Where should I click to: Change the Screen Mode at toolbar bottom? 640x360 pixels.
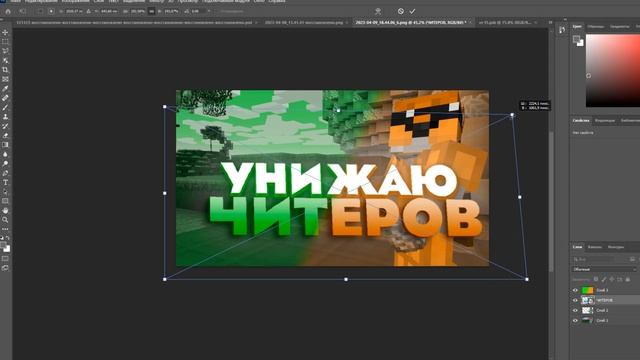[x=5, y=268]
